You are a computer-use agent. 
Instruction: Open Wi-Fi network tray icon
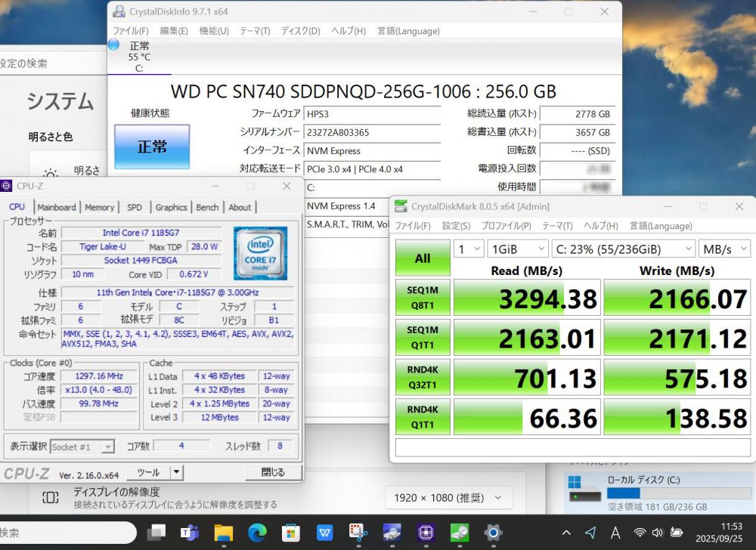pyautogui.click(x=640, y=532)
